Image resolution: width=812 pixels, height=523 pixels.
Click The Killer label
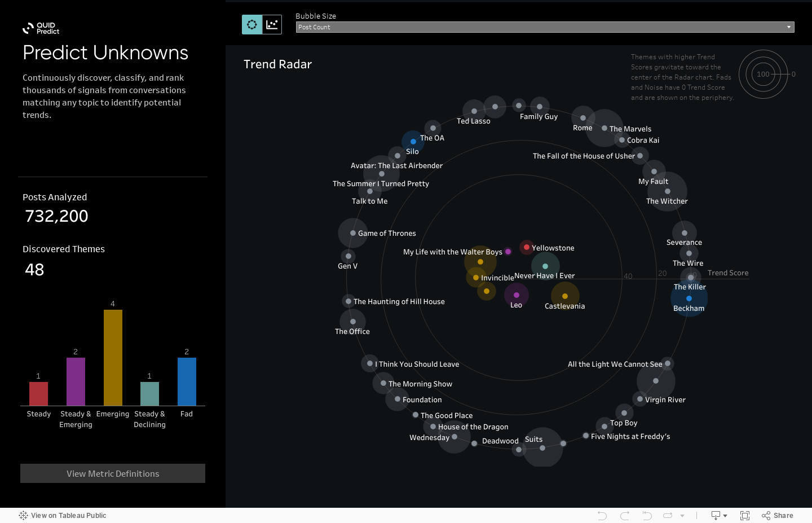690,287
